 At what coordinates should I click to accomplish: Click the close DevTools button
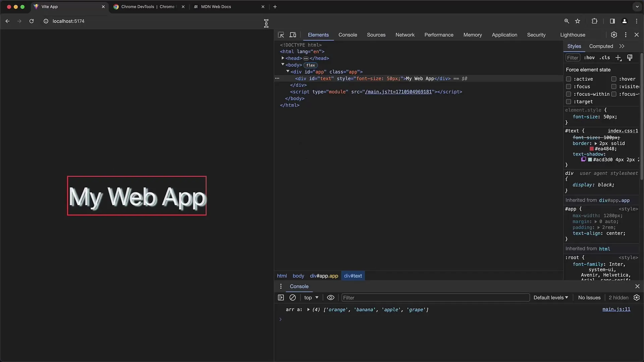coord(637,35)
